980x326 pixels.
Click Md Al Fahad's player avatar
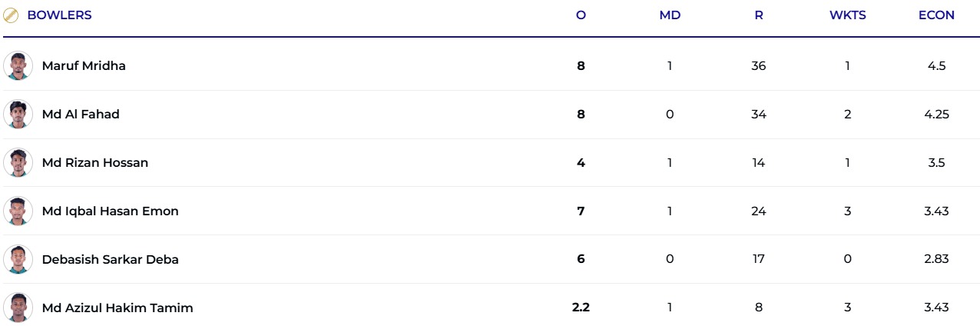pyautogui.click(x=18, y=115)
